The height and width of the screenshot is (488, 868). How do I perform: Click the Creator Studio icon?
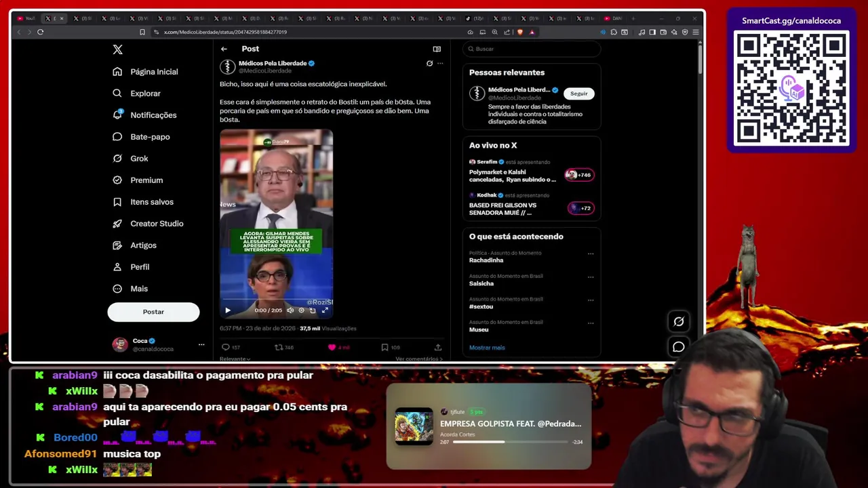117,224
